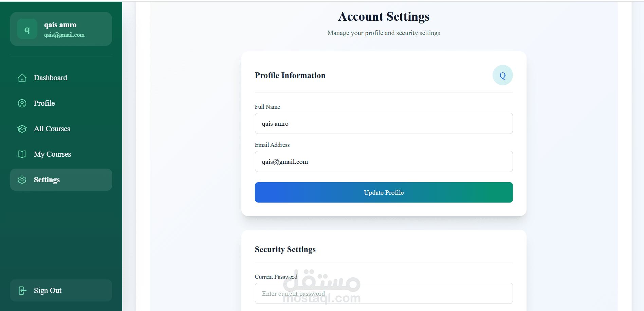Click the qais@gmail.com sidebar email text
Image resolution: width=644 pixels, height=311 pixels.
(64, 35)
